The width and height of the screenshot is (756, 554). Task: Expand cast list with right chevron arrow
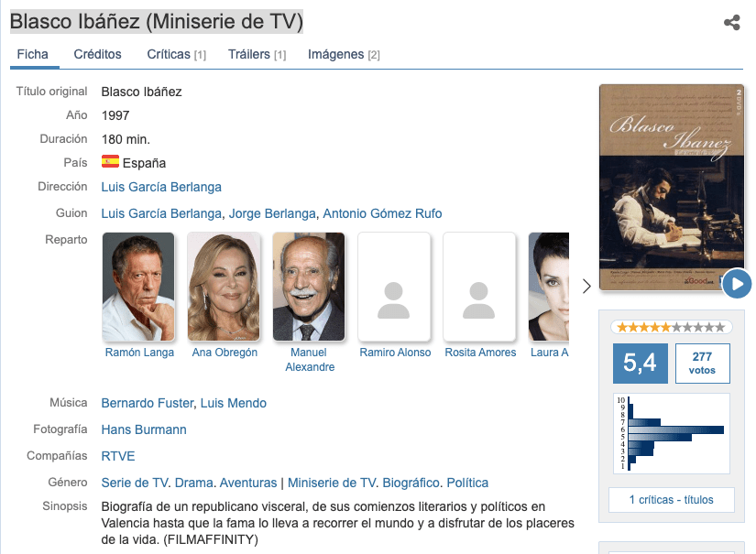[x=586, y=287]
